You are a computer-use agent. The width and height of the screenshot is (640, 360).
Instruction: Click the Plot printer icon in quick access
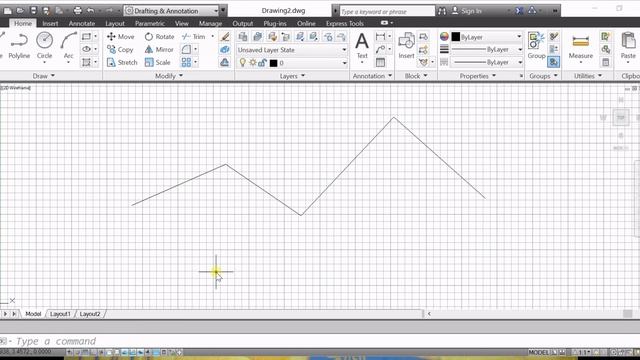[78, 11]
